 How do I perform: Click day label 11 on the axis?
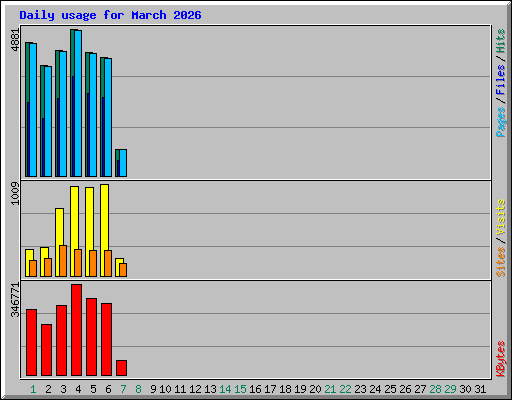click(x=180, y=389)
